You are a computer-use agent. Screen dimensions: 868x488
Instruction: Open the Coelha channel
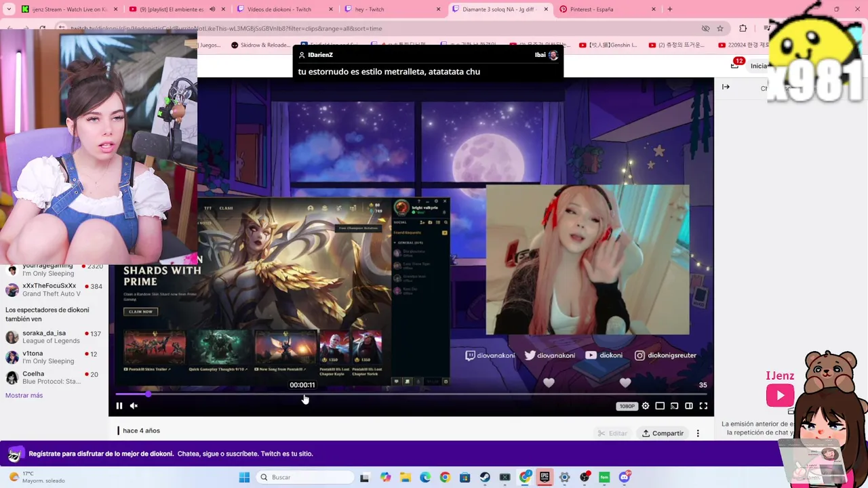pos(53,378)
